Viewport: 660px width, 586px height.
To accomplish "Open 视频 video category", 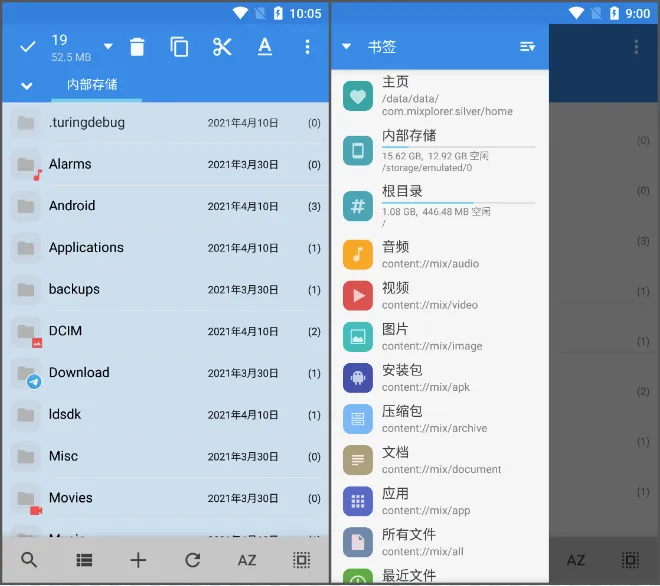I will 440,296.
